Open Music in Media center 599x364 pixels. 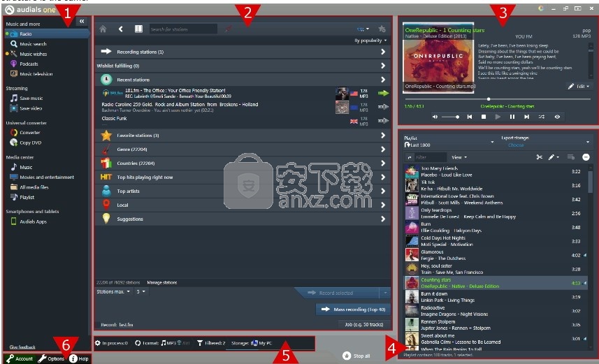pos(26,167)
